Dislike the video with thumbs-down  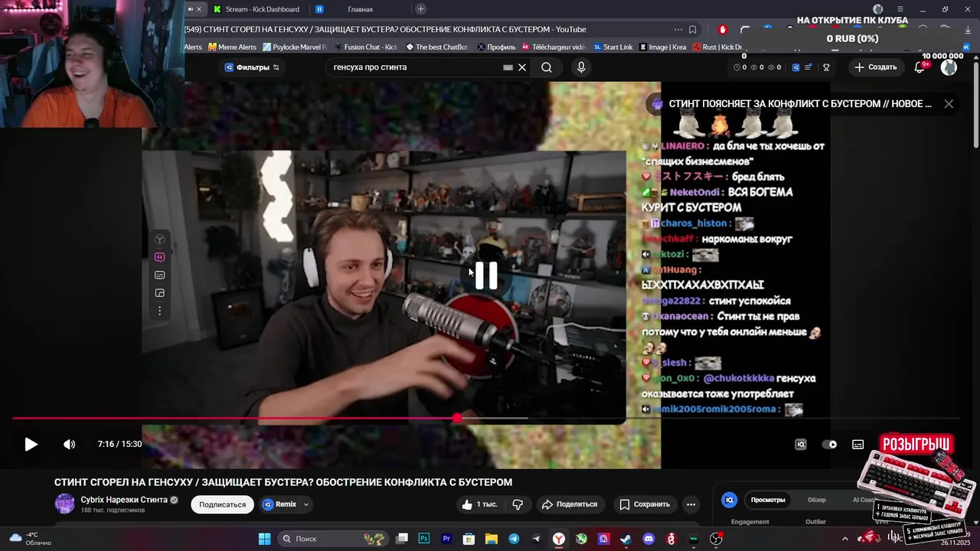pyautogui.click(x=518, y=504)
